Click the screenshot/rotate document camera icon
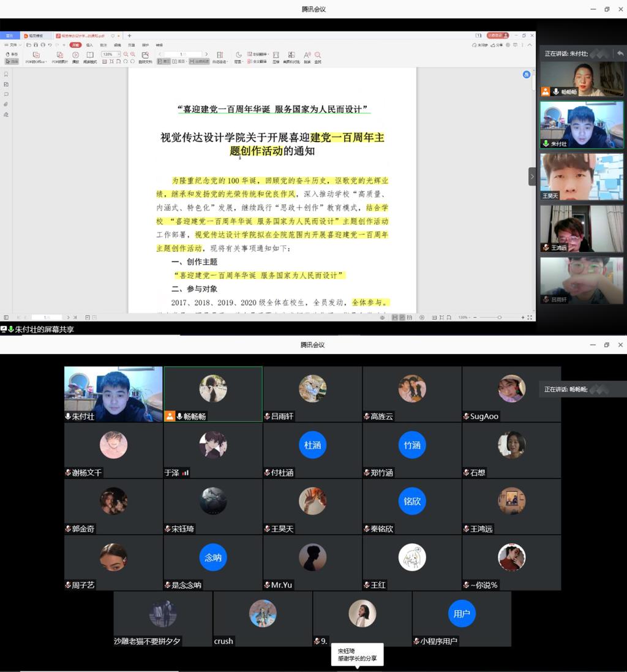 (145, 55)
